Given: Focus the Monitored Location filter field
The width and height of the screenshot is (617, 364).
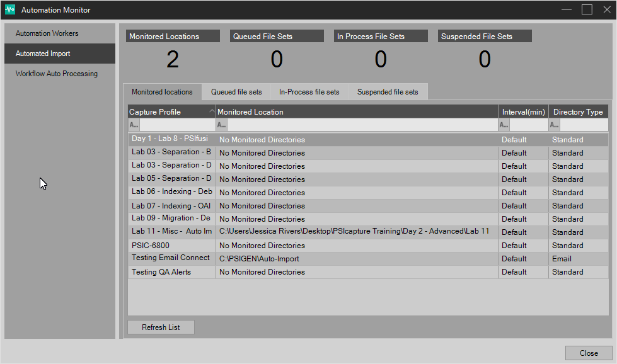Looking at the screenshot, I should (x=362, y=125).
